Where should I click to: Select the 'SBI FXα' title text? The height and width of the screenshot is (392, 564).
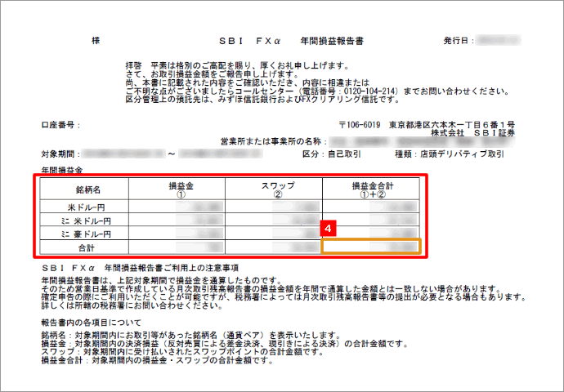pos(249,41)
